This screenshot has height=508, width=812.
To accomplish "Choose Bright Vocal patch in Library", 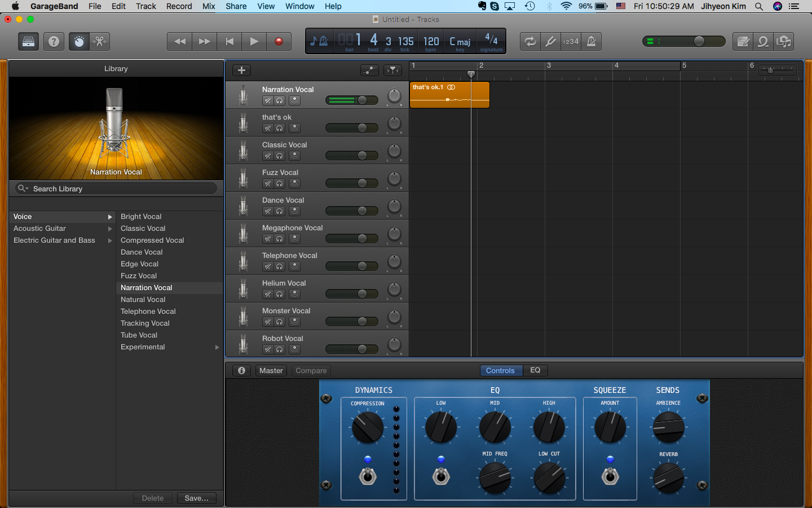I will [141, 217].
